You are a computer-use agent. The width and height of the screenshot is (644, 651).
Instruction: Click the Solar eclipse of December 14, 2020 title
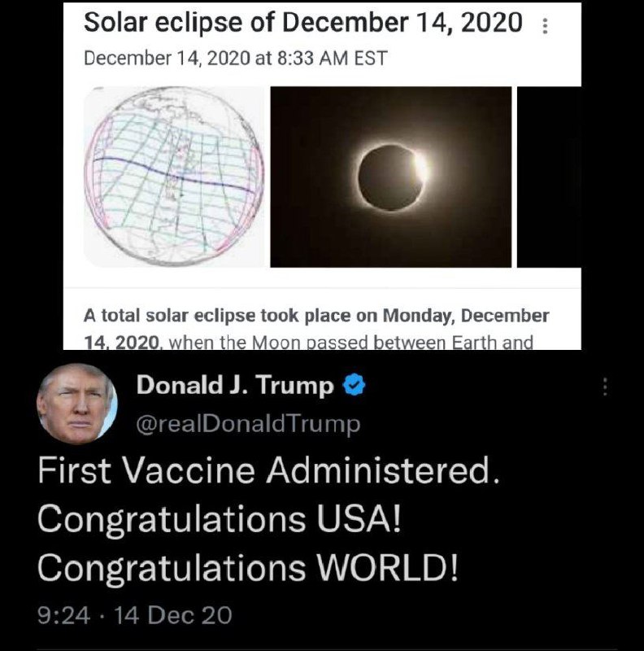pos(303,22)
